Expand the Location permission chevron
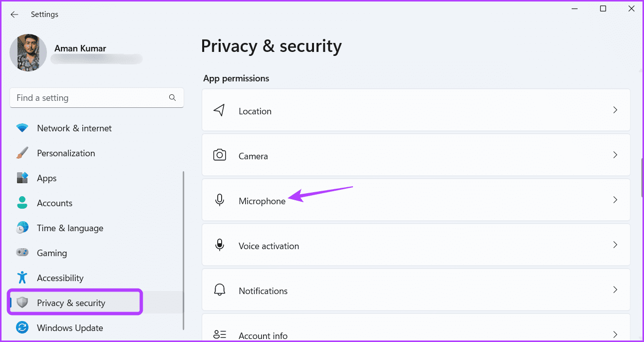This screenshot has height=342, width=644. 616,110
